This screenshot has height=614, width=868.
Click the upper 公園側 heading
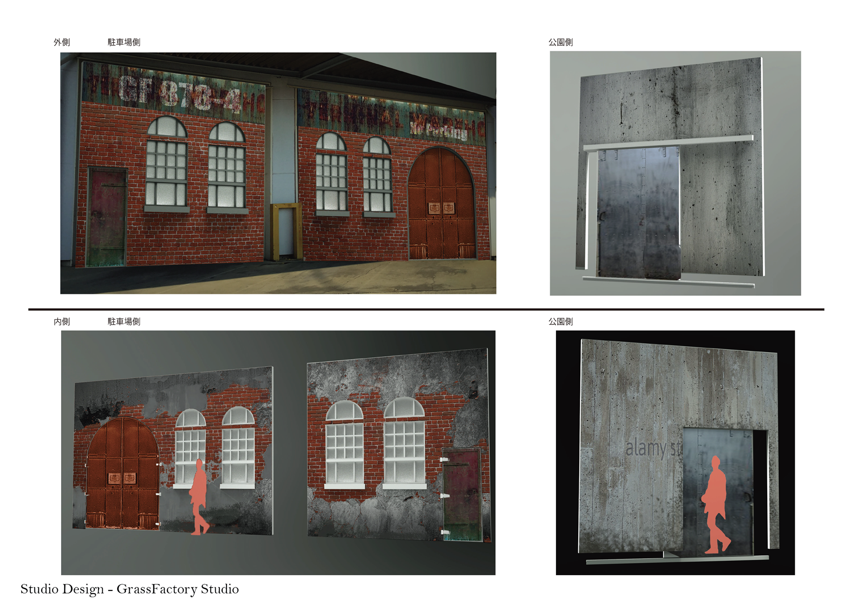click(561, 43)
